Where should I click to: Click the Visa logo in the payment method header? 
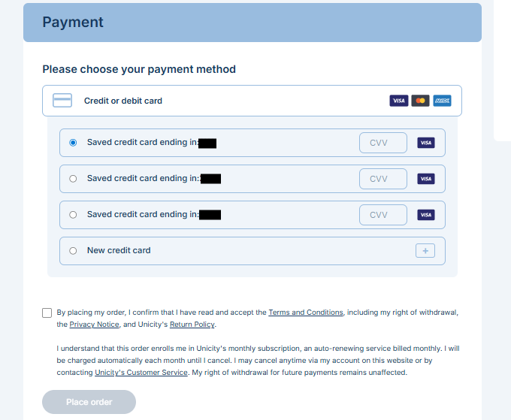(398, 101)
